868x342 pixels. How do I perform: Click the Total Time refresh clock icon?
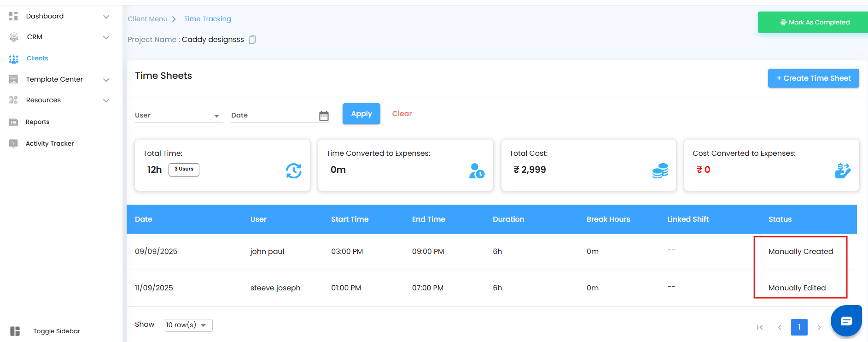pyautogui.click(x=293, y=171)
